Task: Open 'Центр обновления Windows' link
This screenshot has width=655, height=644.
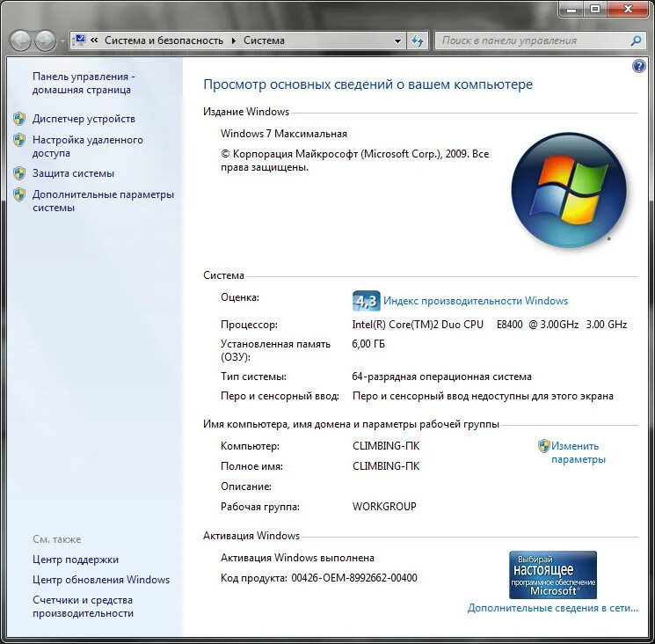Action: [101, 580]
